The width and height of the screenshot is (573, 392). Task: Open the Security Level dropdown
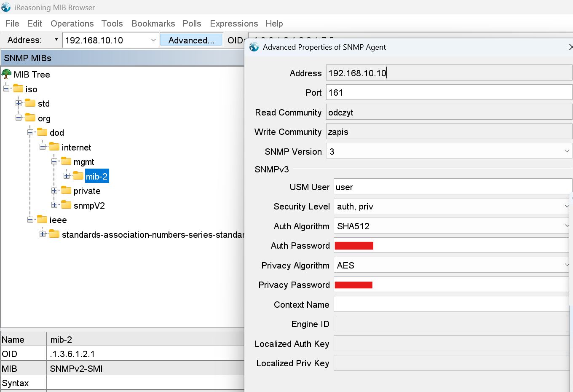click(567, 206)
